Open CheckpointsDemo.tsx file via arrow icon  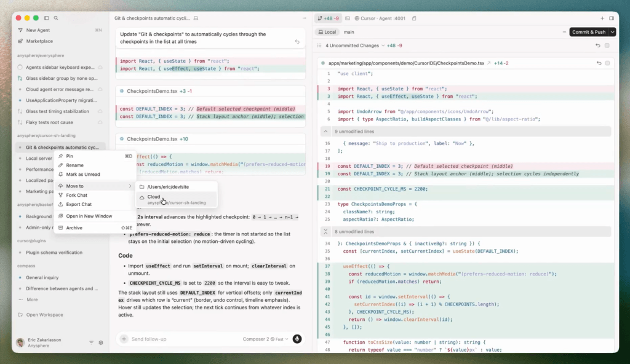[x=488, y=63]
